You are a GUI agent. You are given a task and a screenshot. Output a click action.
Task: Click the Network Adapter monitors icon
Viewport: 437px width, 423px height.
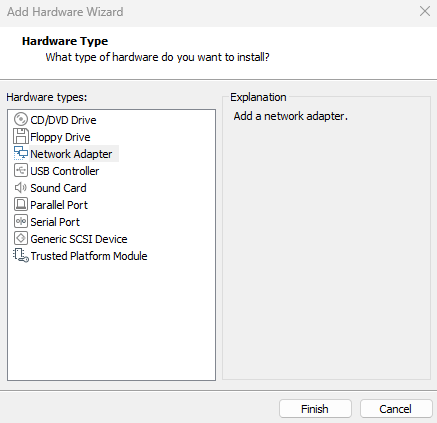[21, 153]
